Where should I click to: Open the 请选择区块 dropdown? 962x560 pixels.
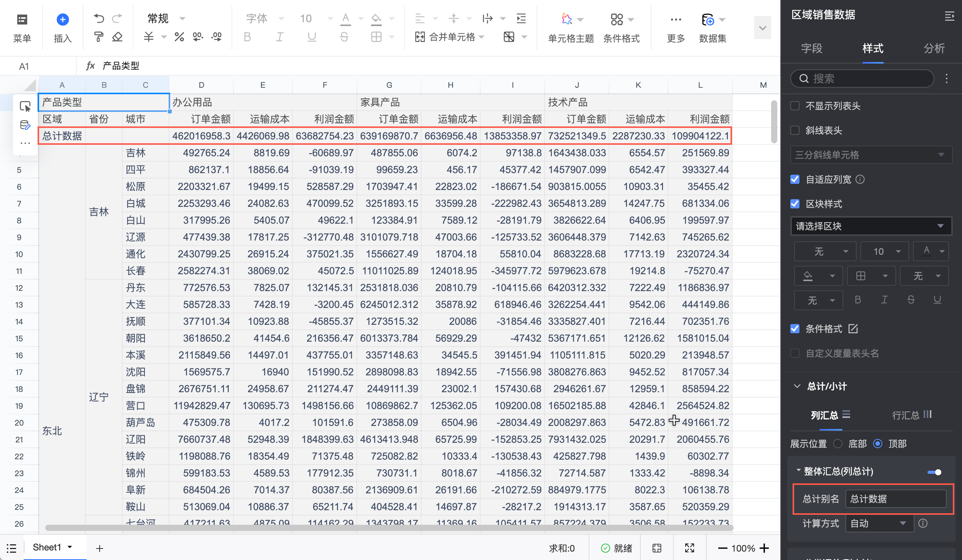[x=870, y=226]
